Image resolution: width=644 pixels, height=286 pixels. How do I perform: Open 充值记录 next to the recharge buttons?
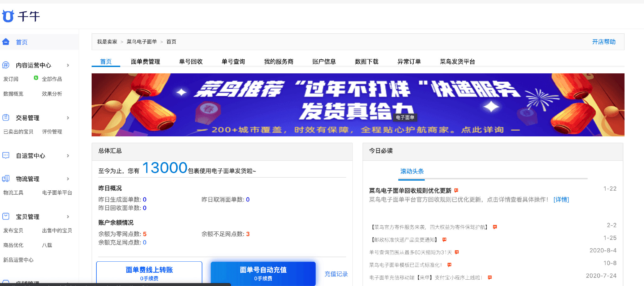[336, 274]
